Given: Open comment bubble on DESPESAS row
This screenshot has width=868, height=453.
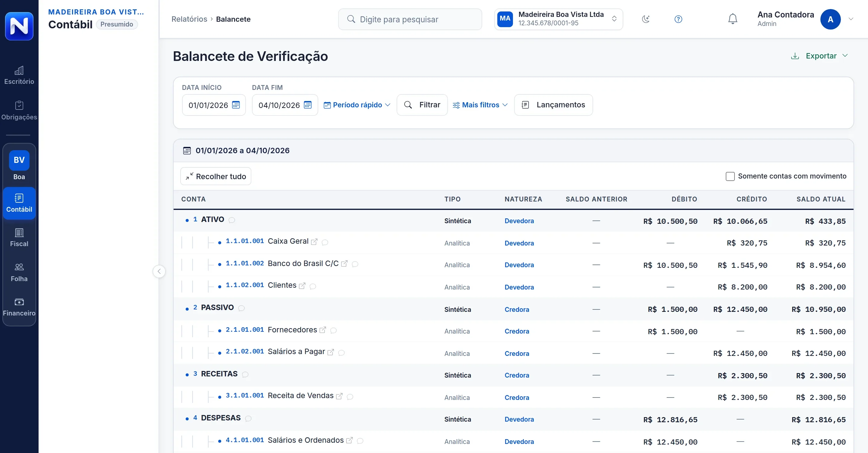Looking at the screenshot, I should (x=248, y=419).
